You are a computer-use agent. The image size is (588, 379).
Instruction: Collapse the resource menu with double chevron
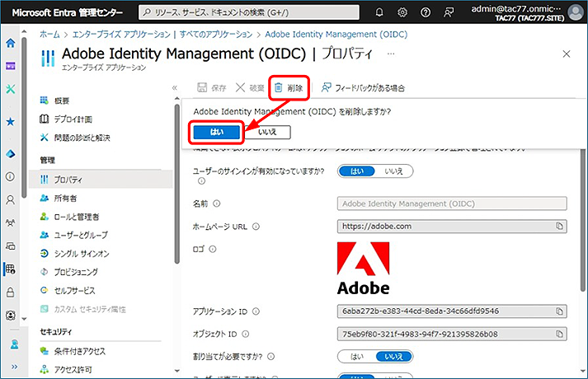pos(174,88)
